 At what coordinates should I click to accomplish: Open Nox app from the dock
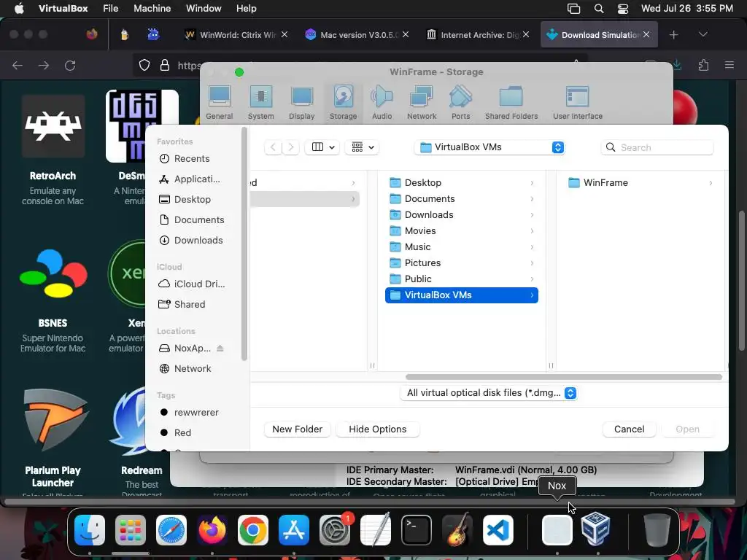[557, 530]
